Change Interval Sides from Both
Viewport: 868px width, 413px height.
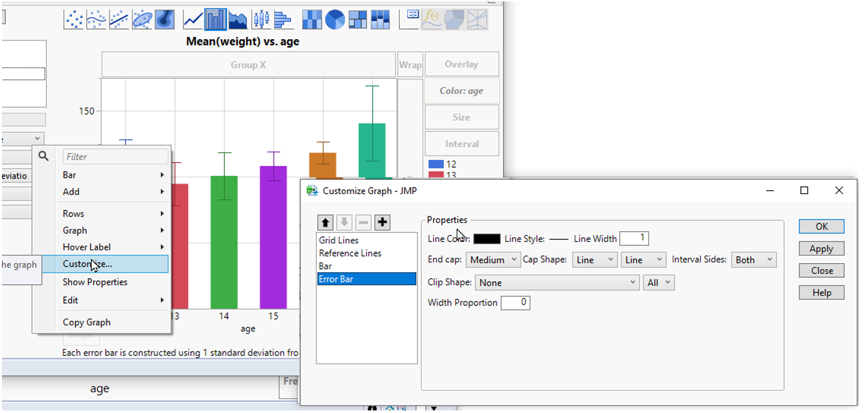[753, 259]
